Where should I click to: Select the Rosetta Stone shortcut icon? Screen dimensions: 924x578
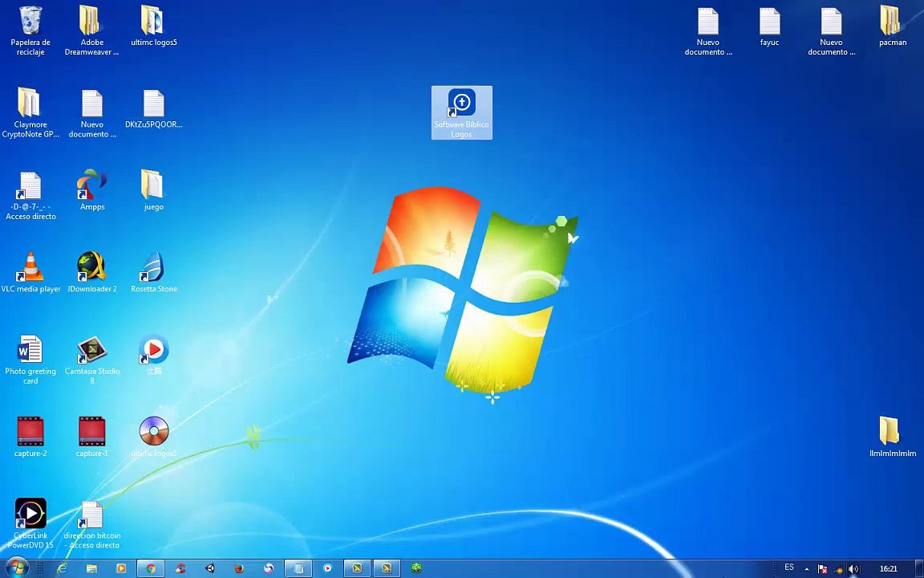click(154, 272)
